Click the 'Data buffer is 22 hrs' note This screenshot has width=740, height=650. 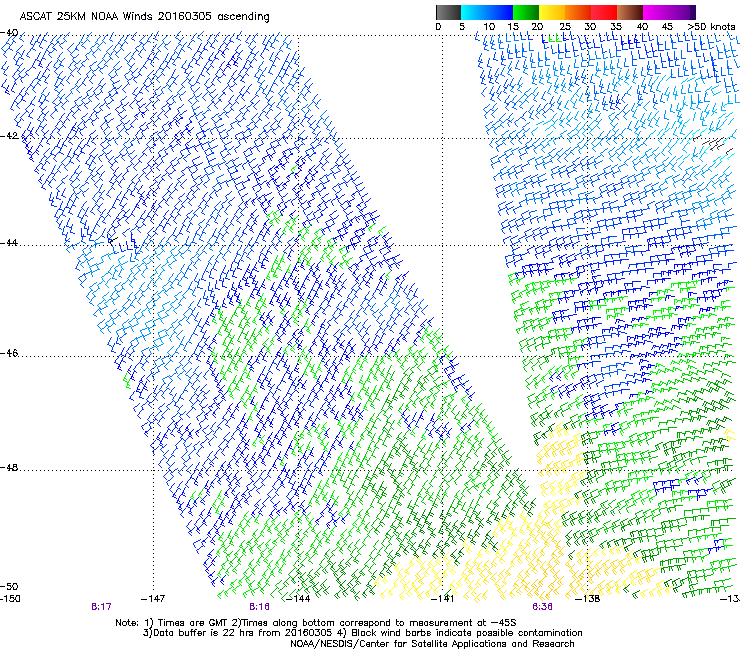pos(204,633)
